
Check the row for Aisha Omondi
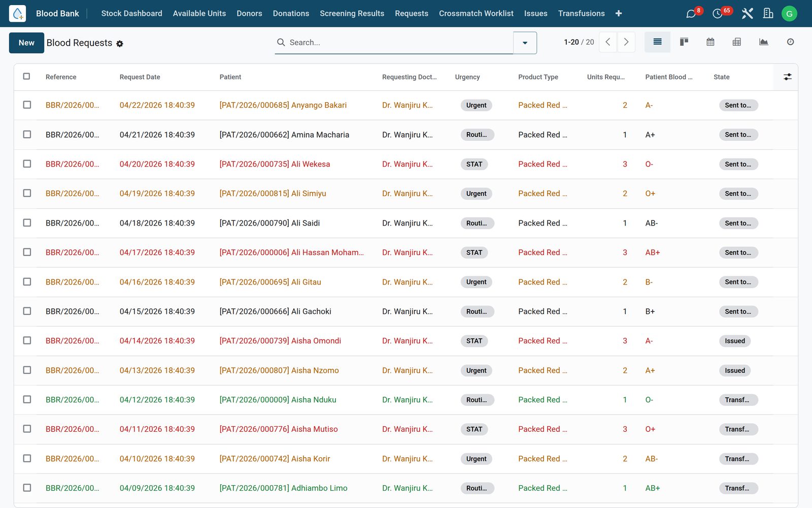pyautogui.click(x=27, y=340)
